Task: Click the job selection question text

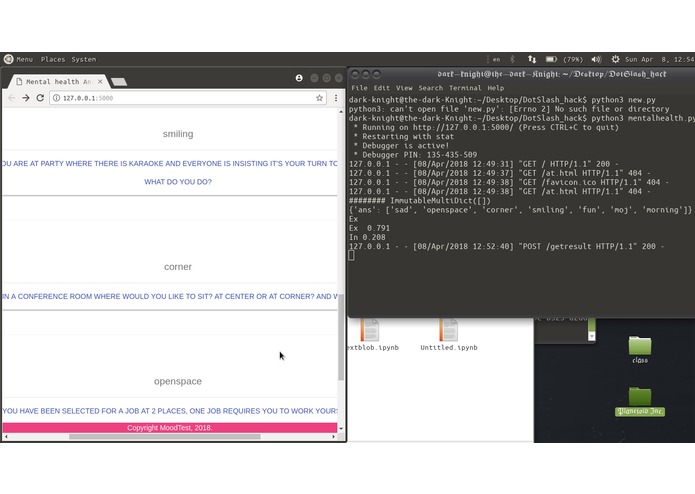Action: [170, 411]
